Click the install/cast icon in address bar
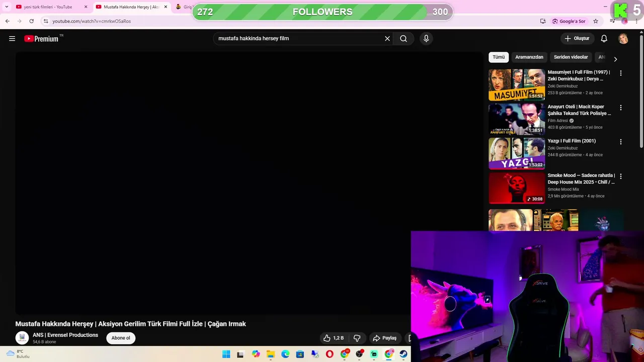 543,21
